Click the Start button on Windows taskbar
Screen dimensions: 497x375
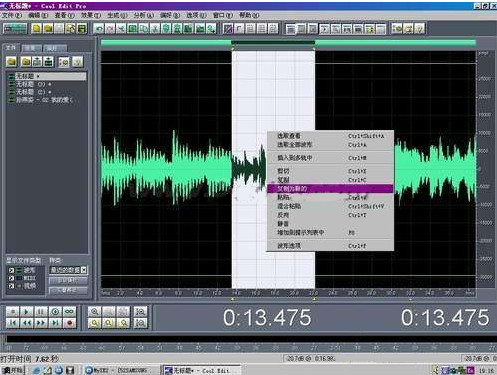click(13, 370)
